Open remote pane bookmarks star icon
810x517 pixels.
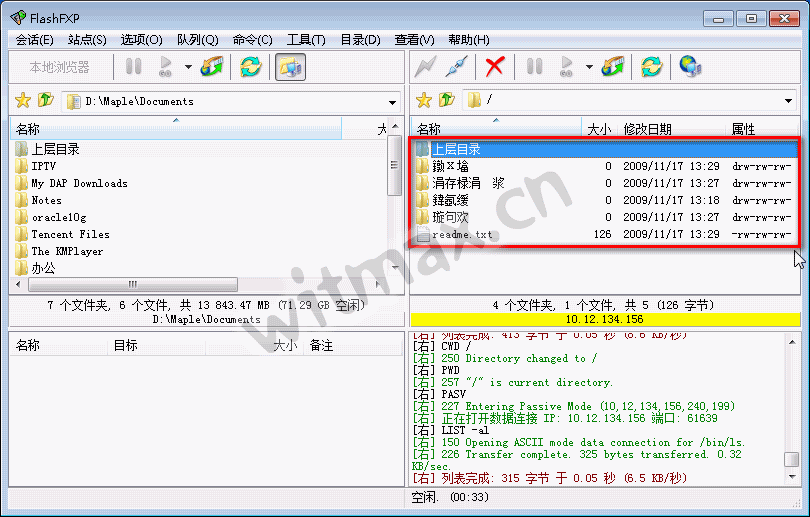424,100
